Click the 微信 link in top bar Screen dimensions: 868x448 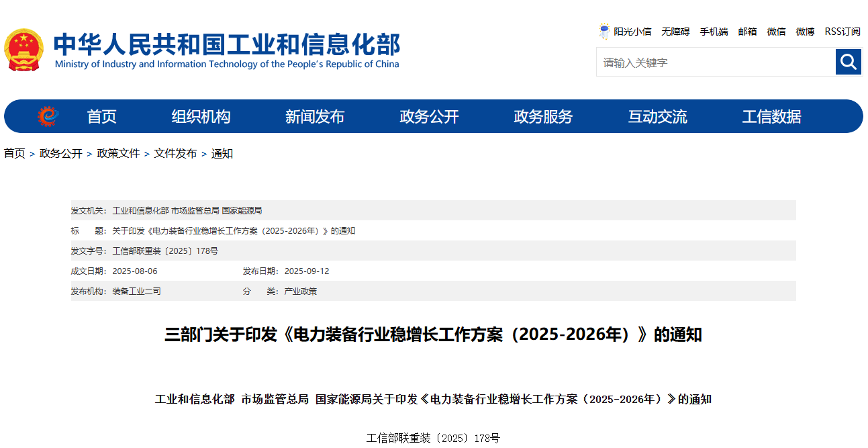tap(776, 32)
